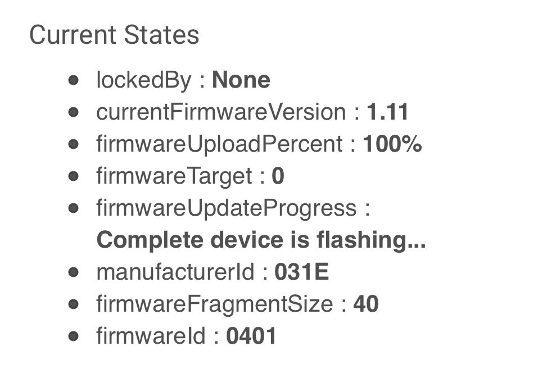Click the firmwareUpdateProgress label
Screen dimensions: 538x392
(227, 208)
